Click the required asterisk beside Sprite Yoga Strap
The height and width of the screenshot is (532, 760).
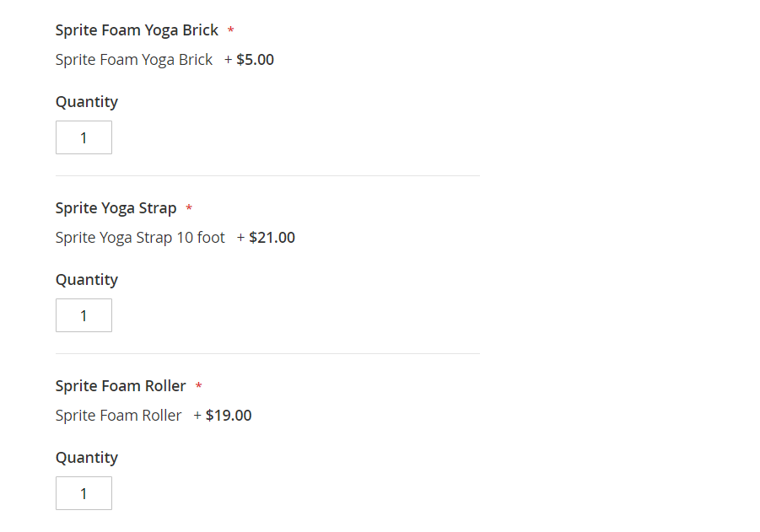coord(189,209)
